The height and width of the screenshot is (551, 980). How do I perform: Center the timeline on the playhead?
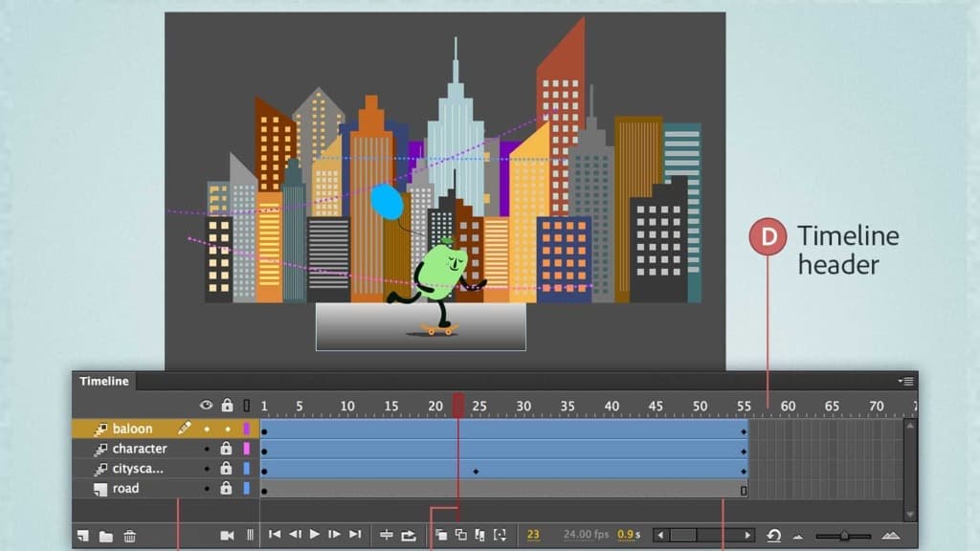pos(387,536)
